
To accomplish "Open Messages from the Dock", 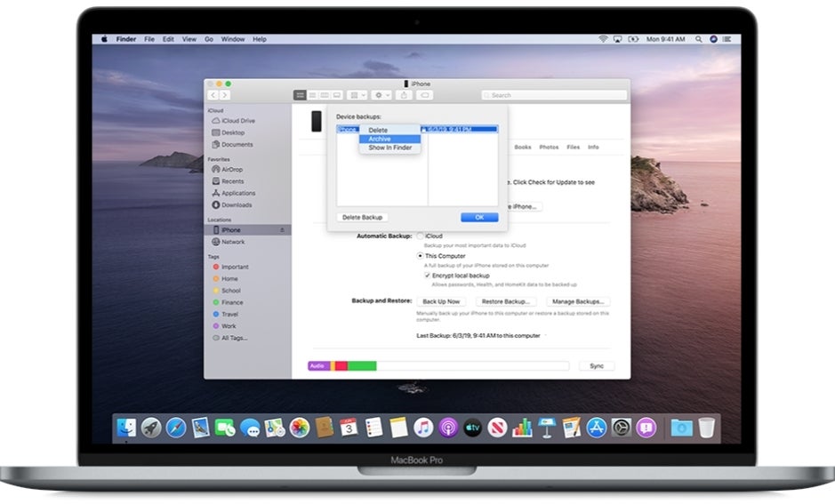I will [x=250, y=428].
